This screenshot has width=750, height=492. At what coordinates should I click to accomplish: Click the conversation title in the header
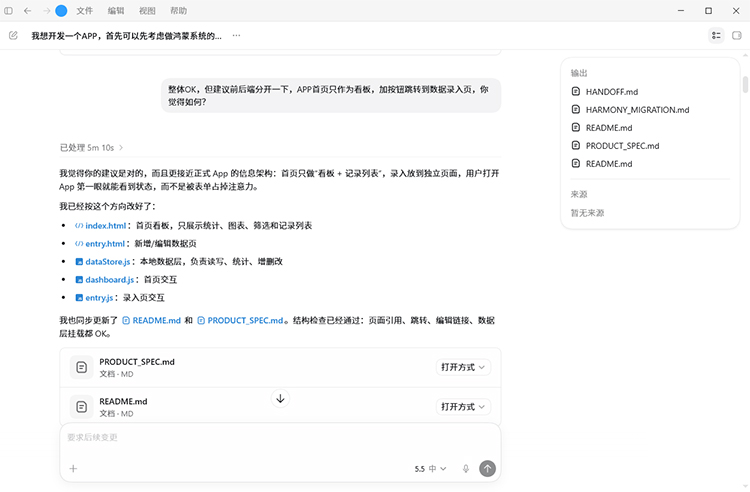[x=127, y=36]
